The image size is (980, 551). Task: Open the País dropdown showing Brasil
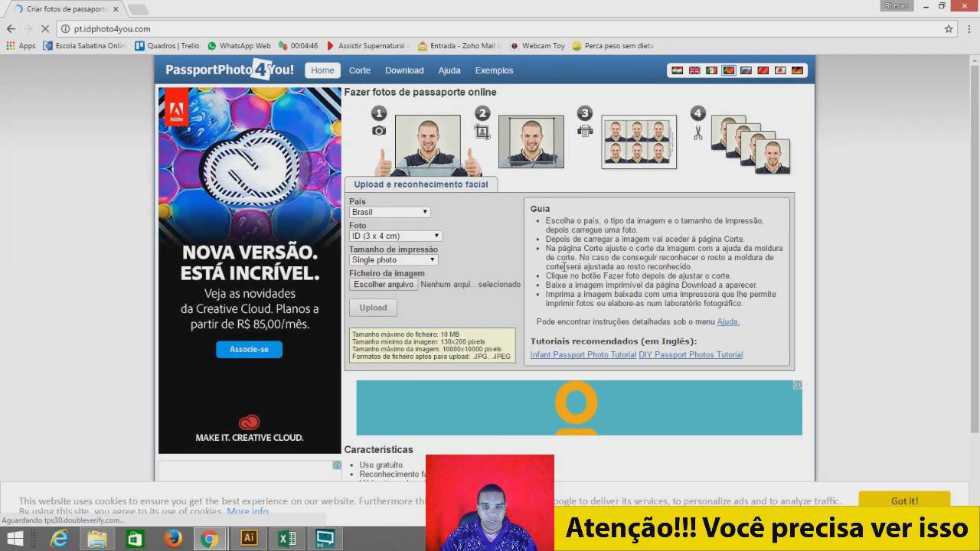point(390,212)
